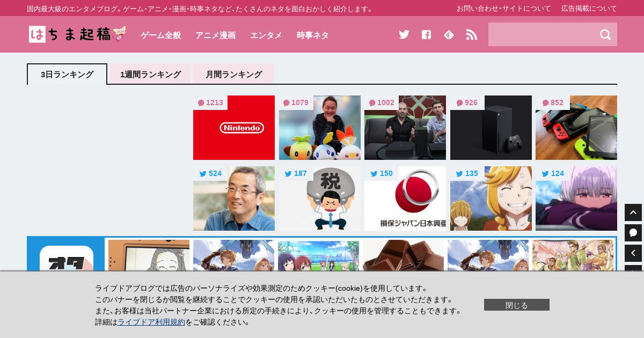Click the scroll-to-top arrow button
Viewport: 644px width, 338px height.
pos(633,212)
